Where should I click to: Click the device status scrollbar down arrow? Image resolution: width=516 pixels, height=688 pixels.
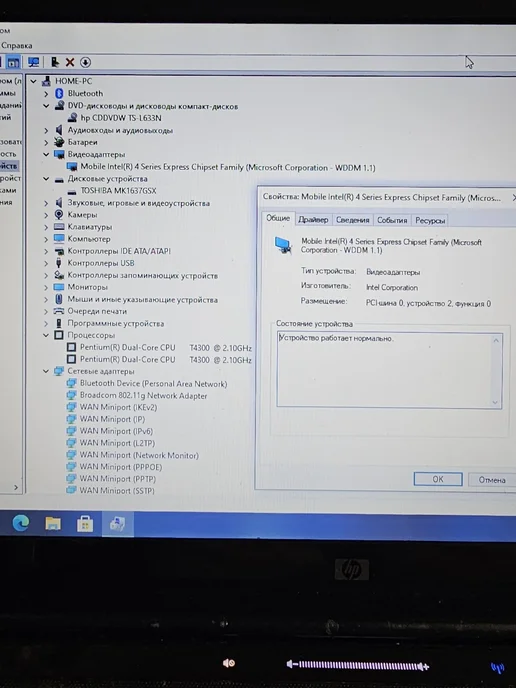click(x=495, y=402)
